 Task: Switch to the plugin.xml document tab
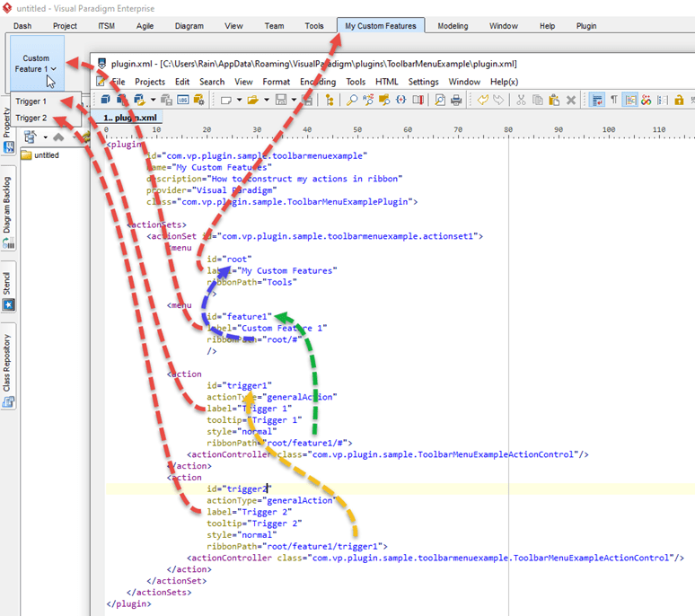128,118
